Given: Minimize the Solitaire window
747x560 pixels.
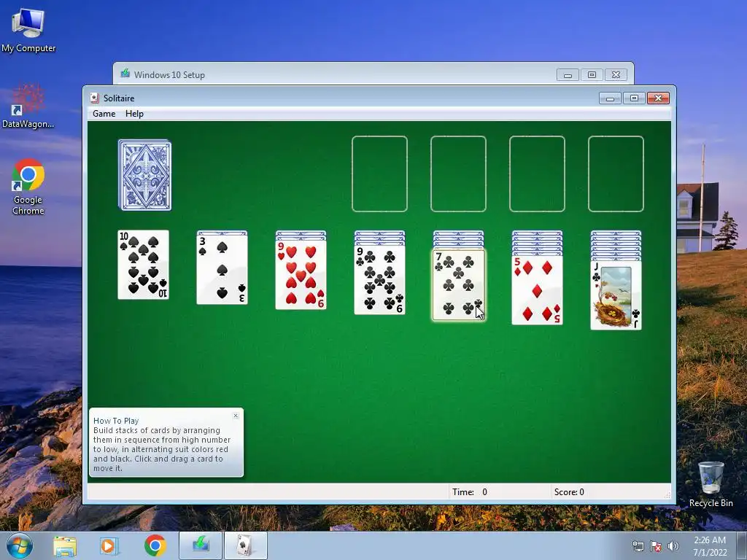Looking at the screenshot, I should [611, 98].
